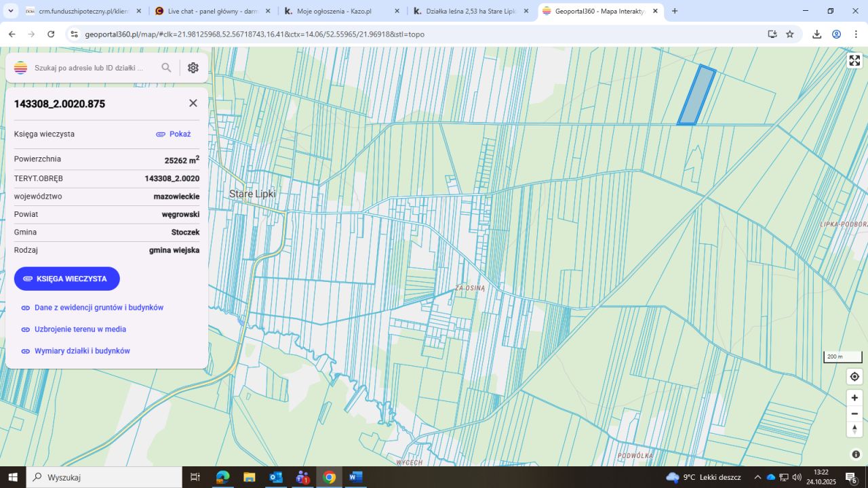Toggle fullscreen map view
Image resolution: width=868 pixels, height=488 pixels.
[854, 60]
